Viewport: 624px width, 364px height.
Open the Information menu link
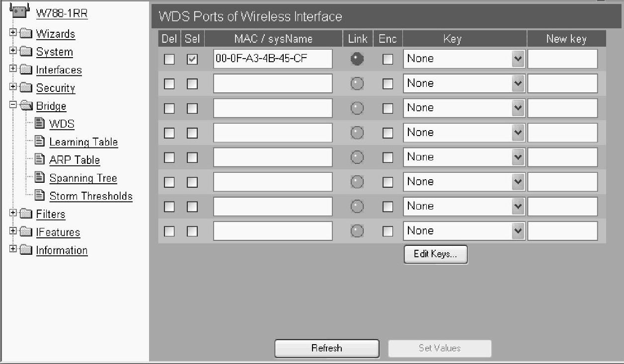tap(62, 250)
